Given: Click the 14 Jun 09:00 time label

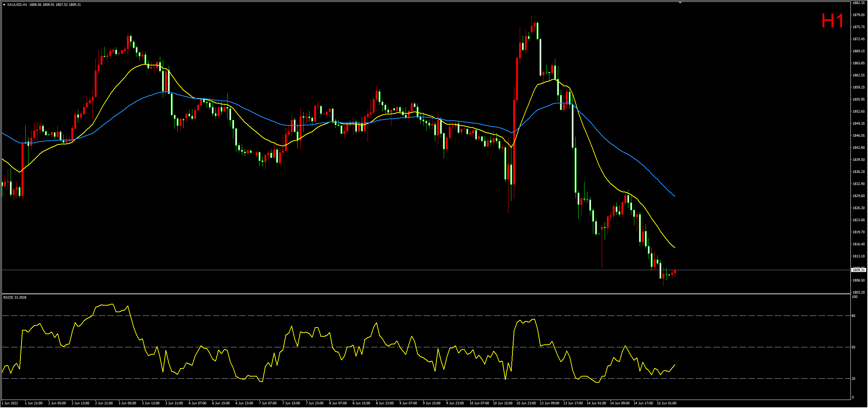Looking at the screenshot, I should (620, 403).
